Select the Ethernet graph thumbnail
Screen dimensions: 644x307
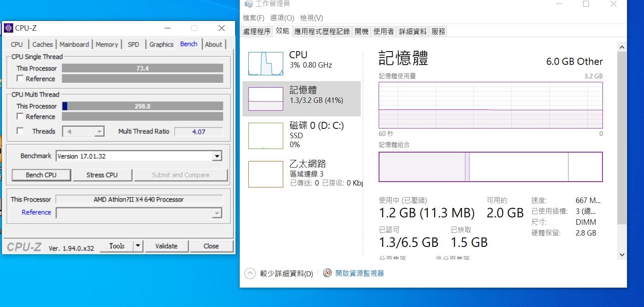click(266, 174)
